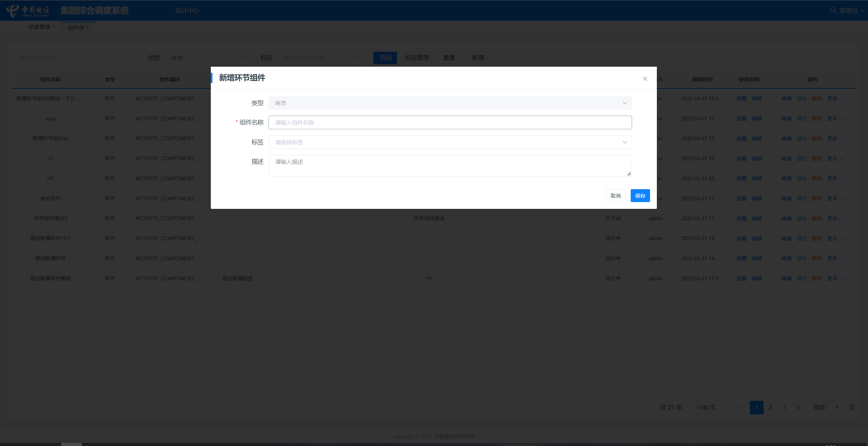Screen dimensions: 868x446
Task: Go to page 3 in pagination
Action: 784,408
